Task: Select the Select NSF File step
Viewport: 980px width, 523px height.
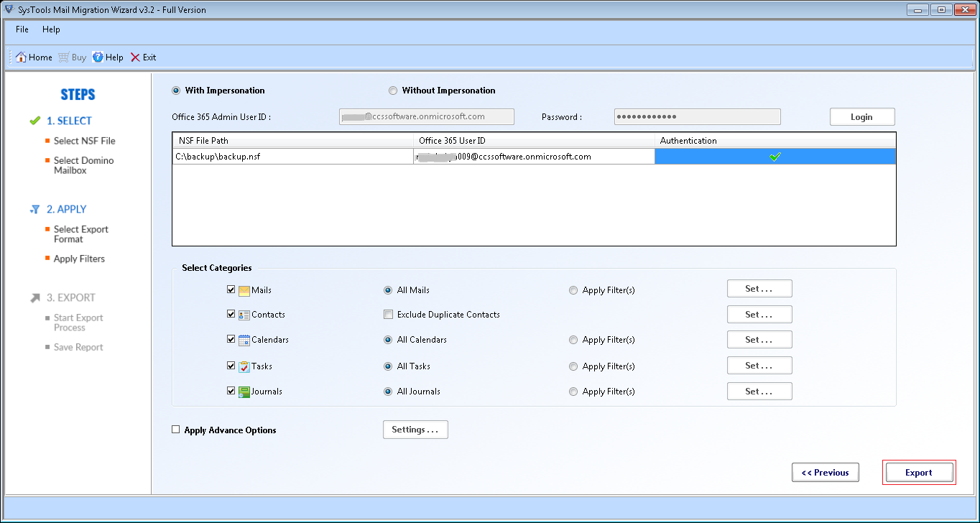Action: [x=84, y=141]
